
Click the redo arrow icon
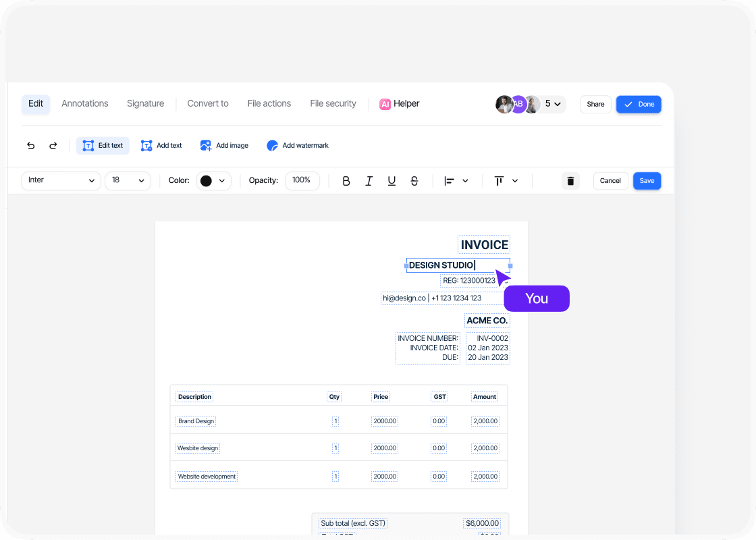(x=53, y=146)
